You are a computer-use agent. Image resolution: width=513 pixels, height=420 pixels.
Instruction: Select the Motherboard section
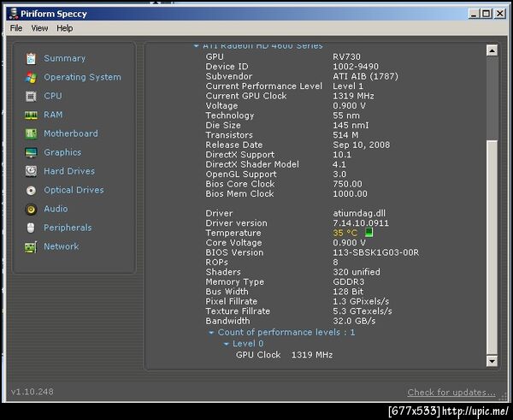(x=71, y=133)
